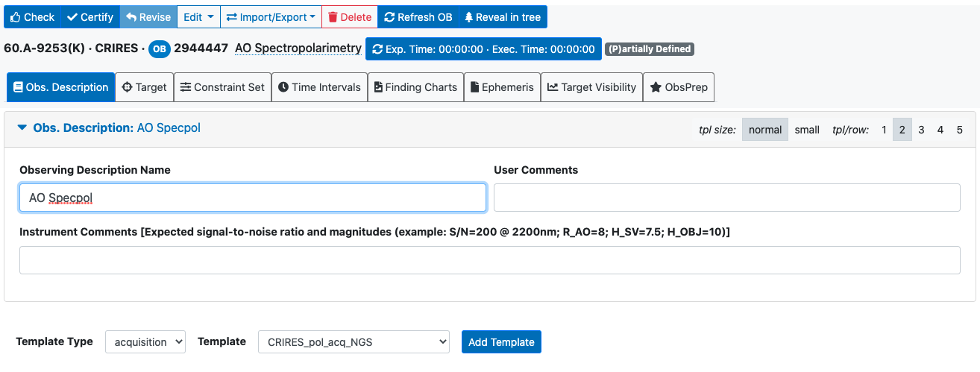This screenshot has height=372, width=980.
Task: Click the AO Spectropolarimetry OB name
Action: point(298,48)
